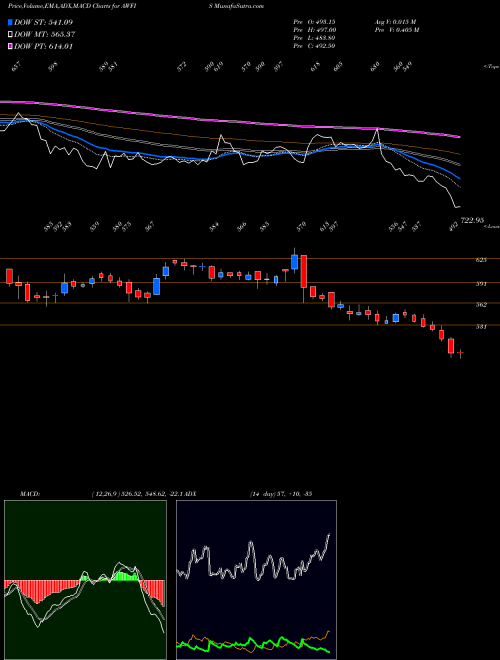500x660 pixels.
Task: Click the MACD label above the green panel
Action: pyautogui.click(x=29, y=493)
